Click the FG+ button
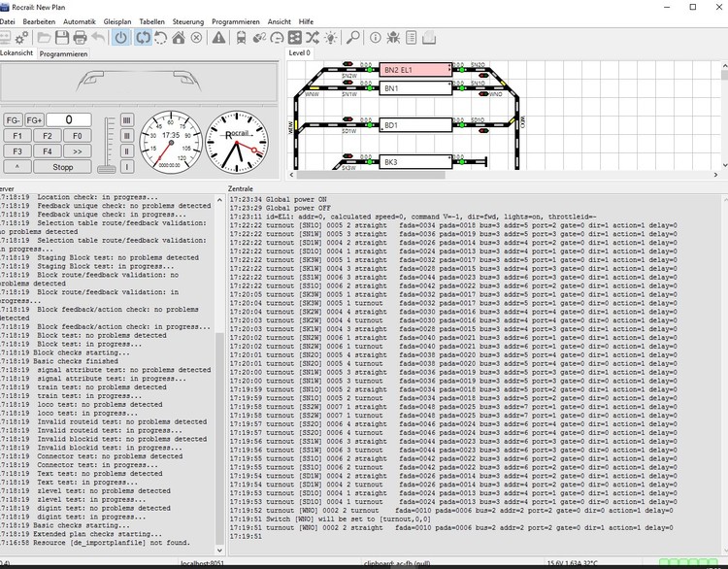This screenshot has width=728, height=569. pos(35,120)
